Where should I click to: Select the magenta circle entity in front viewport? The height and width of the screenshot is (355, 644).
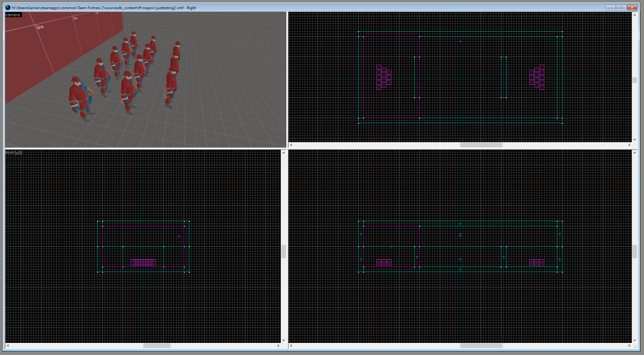pyautogui.click(x=179, y=236)
